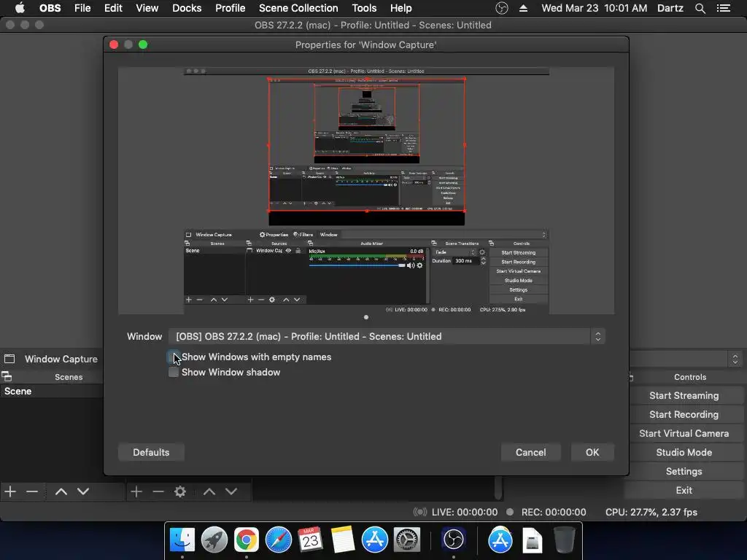Move the source down with the Sources down arrow
Image resolution: width=747 pixels, height=560 pixels.
click(x=231, y=491)
